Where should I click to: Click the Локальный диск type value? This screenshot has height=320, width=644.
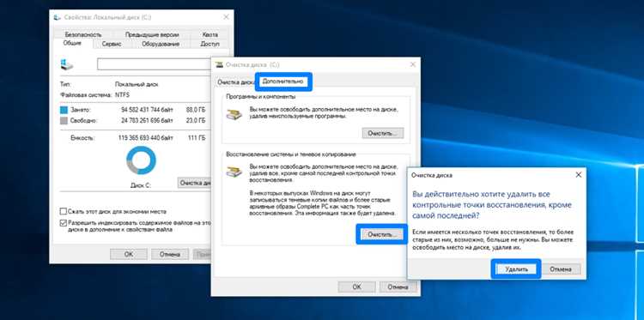coord(137,85)
